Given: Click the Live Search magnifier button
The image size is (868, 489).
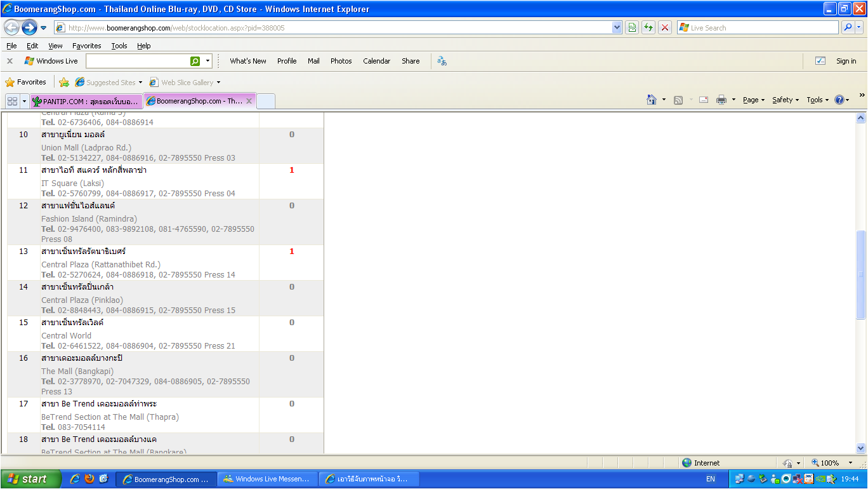Looking at the screenshot, I should tap(847, 28).
